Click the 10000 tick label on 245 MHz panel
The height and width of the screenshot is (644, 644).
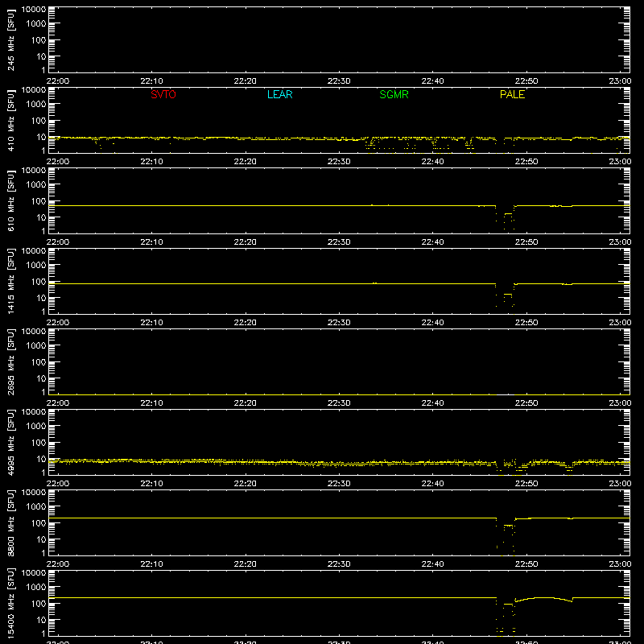[x=34, y=10]
